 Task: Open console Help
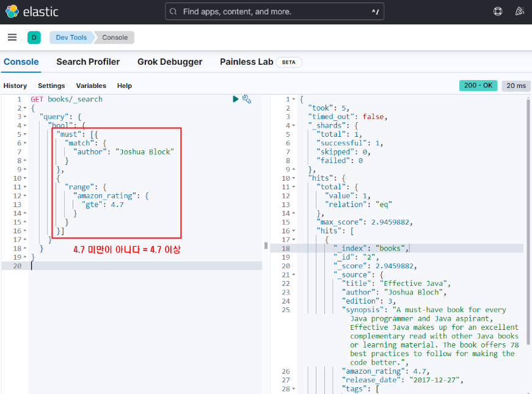(x=125, y=86)
